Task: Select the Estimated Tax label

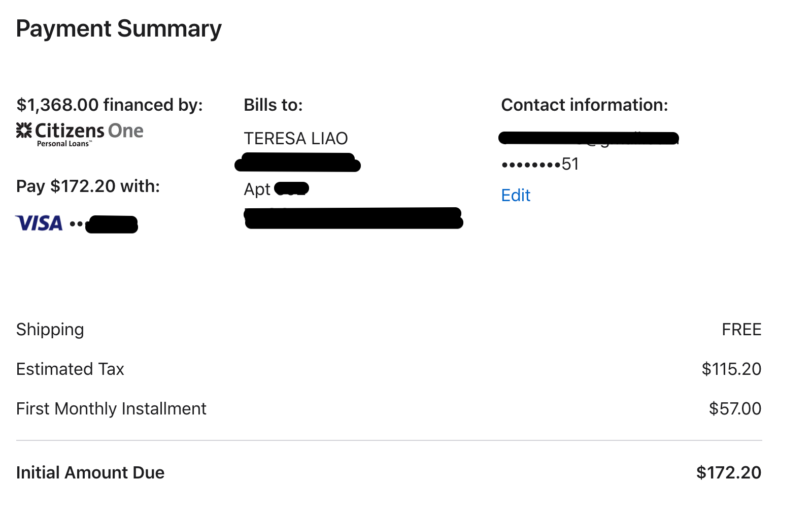Action: [x=70, y=369]
